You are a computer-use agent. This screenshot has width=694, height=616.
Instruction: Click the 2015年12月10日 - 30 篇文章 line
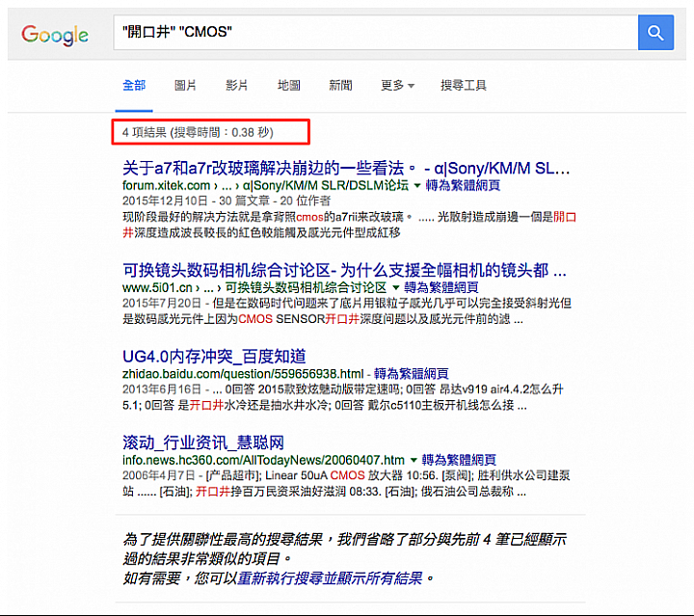[x=227, y=201]
